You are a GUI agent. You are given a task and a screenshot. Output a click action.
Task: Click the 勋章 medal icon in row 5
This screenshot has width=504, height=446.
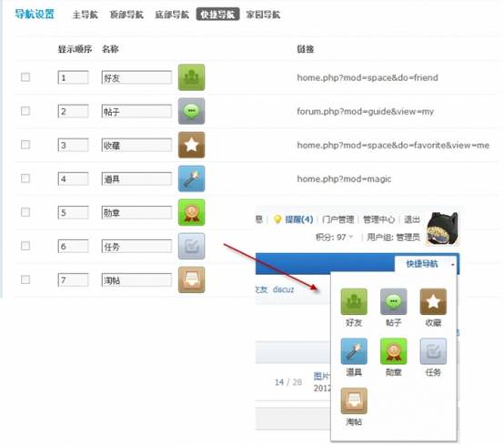coord(191,212)
